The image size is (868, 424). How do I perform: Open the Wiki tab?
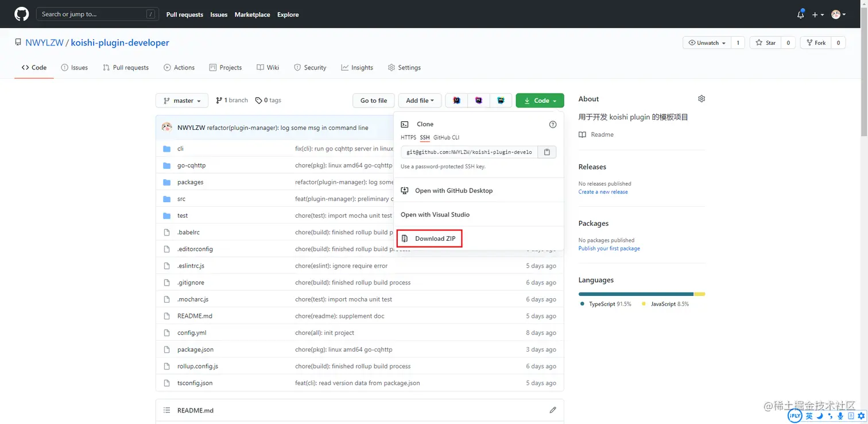pyautogui.click(x=268, y=68)
